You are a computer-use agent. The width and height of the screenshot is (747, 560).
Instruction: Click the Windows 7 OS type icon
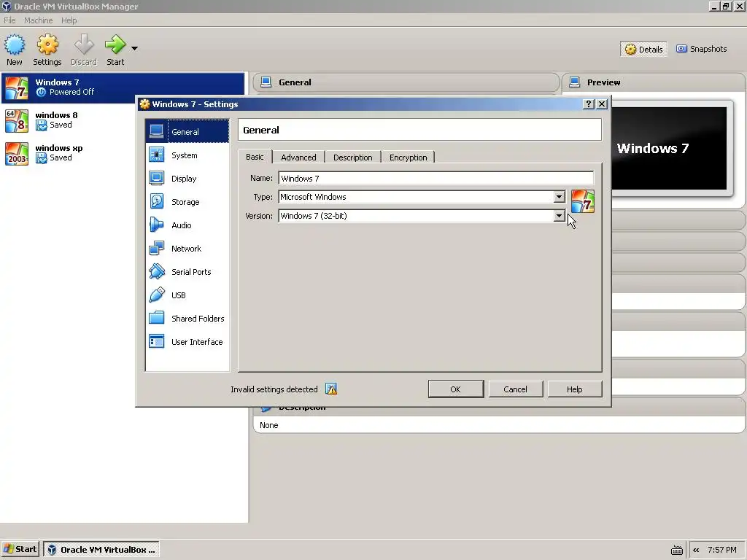pyautogui.click(x=583, y=201)
